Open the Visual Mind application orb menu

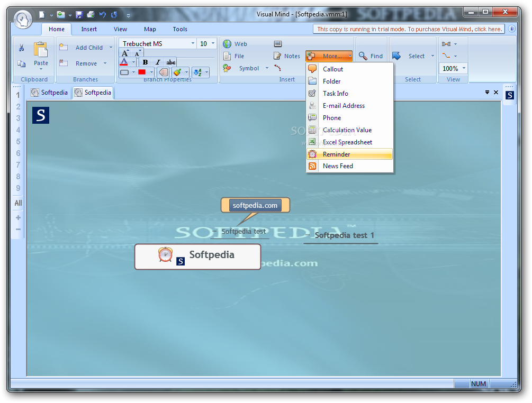[x=23, y=19]
